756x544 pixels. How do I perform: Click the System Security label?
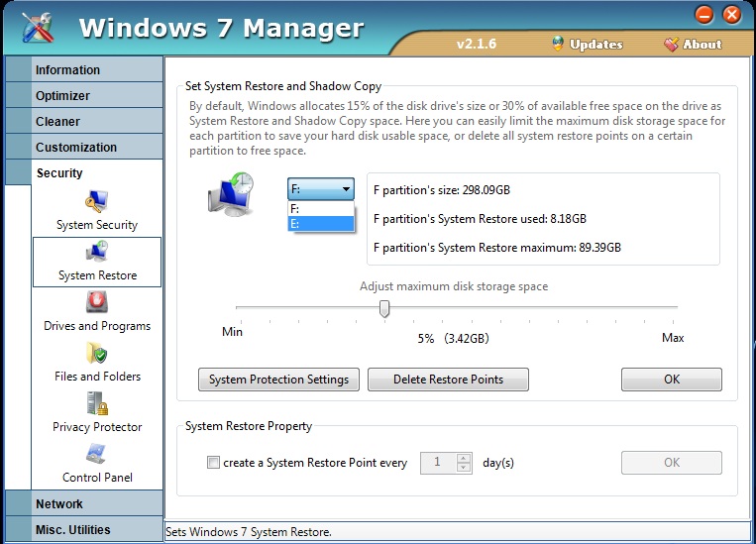tap(97, 225)
